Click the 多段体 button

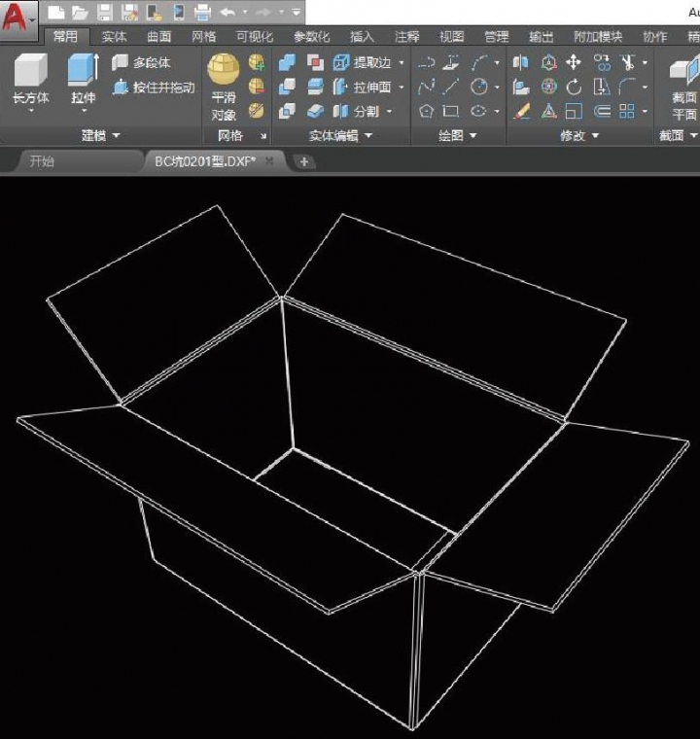(x=142, y=63)
